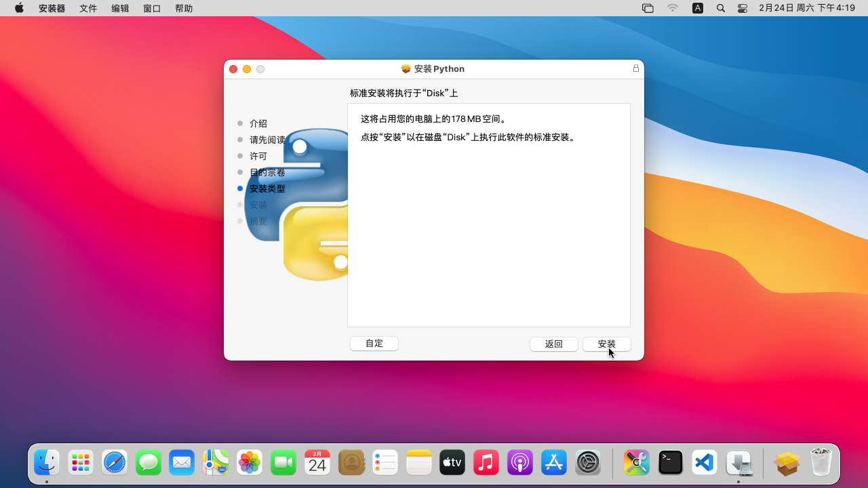Open Podcasts from the Dock
Image resolution: width=868 pixels, height=488 pixels.
(x=520, y=463)
